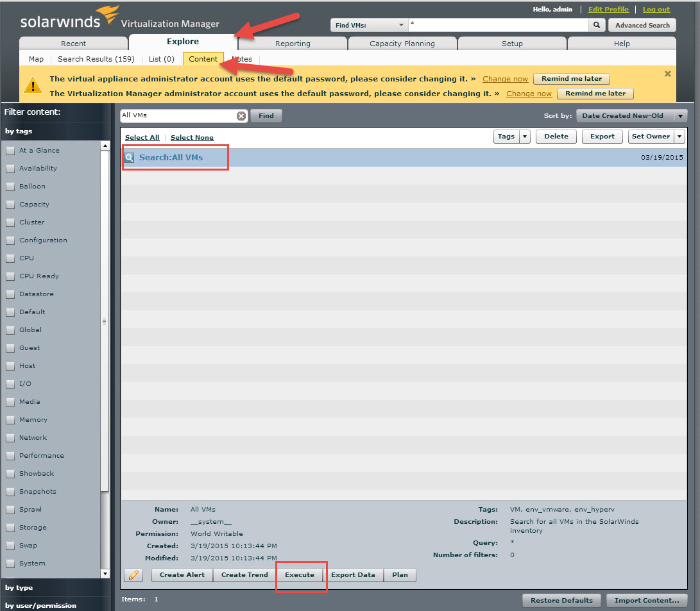Expand the by user/permission filter section
Screen dimensions: 700x611
click(x=55, y=605)
